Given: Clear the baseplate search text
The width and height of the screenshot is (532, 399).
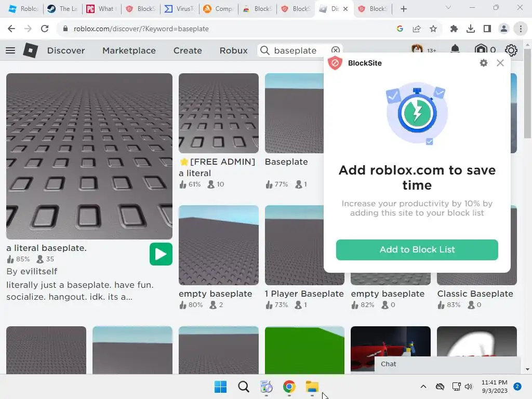Looking at the screenshot, I should (335, 50).
